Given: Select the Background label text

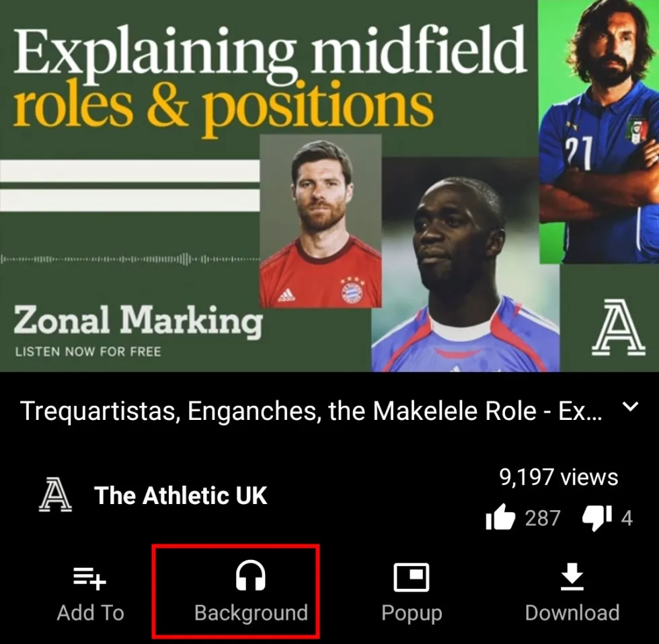Looking at the screenshot, I should click(x=251, y=613).
